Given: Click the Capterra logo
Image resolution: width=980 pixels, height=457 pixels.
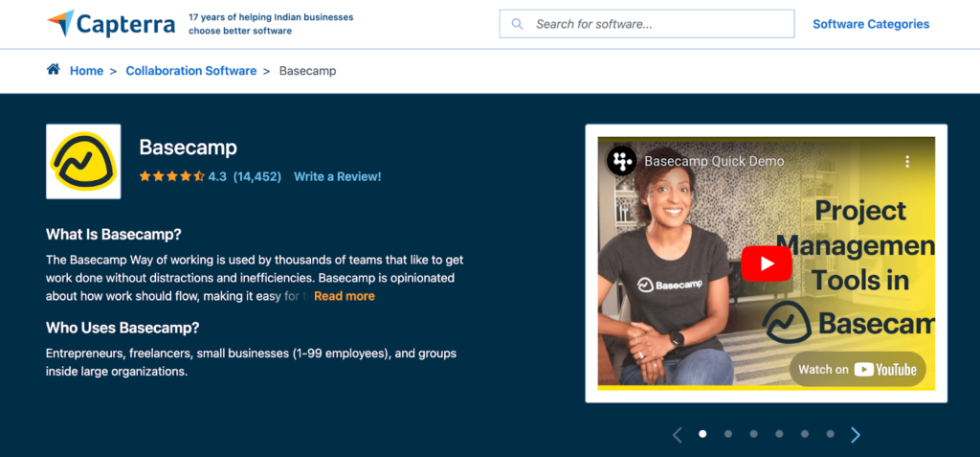Looking at the screenshot, I should coord(111,24).
